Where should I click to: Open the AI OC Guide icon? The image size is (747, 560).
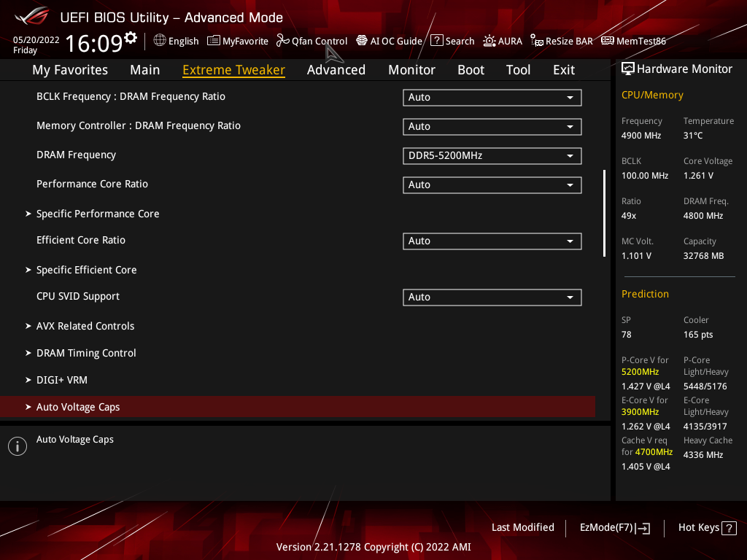tap(362, 41)
